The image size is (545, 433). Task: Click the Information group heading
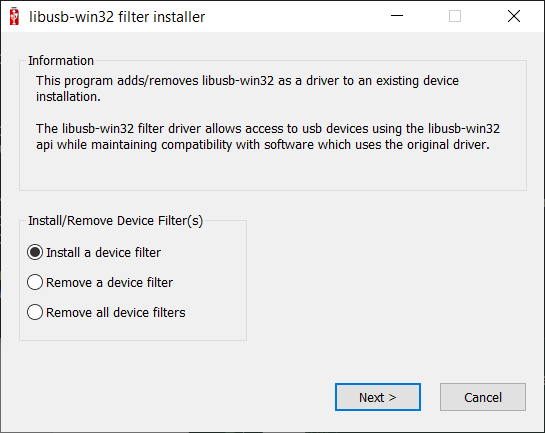pyautogui.click(x=61, y=60)
